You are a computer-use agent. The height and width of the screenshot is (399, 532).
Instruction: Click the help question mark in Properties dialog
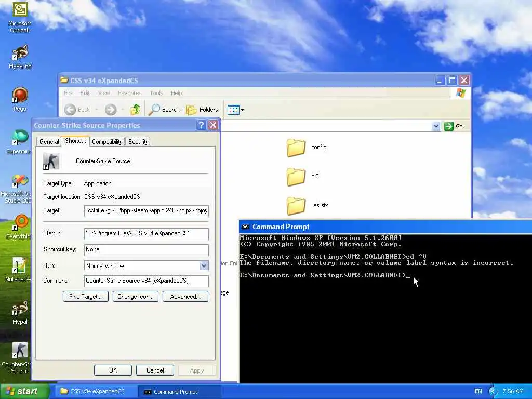point(201,125)
